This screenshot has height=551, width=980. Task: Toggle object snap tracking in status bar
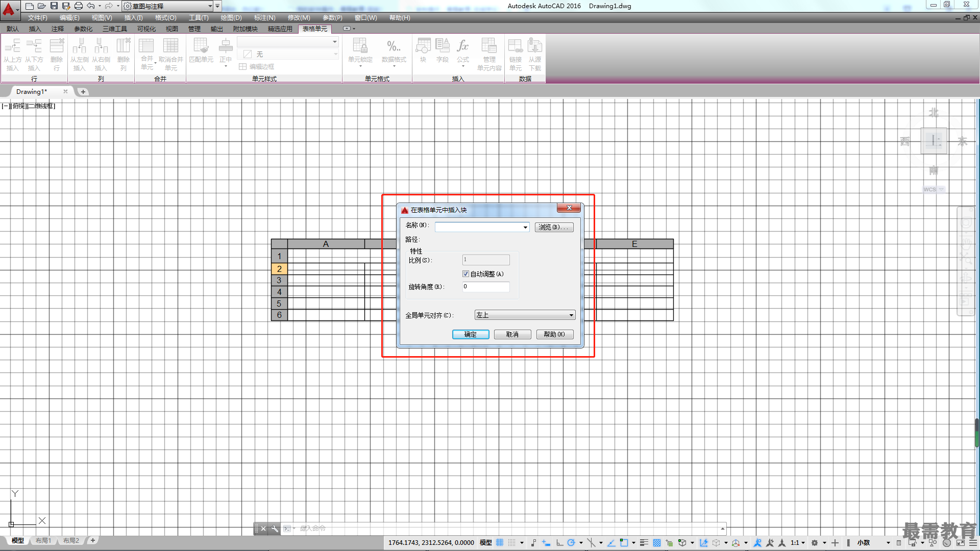point(611,543)
